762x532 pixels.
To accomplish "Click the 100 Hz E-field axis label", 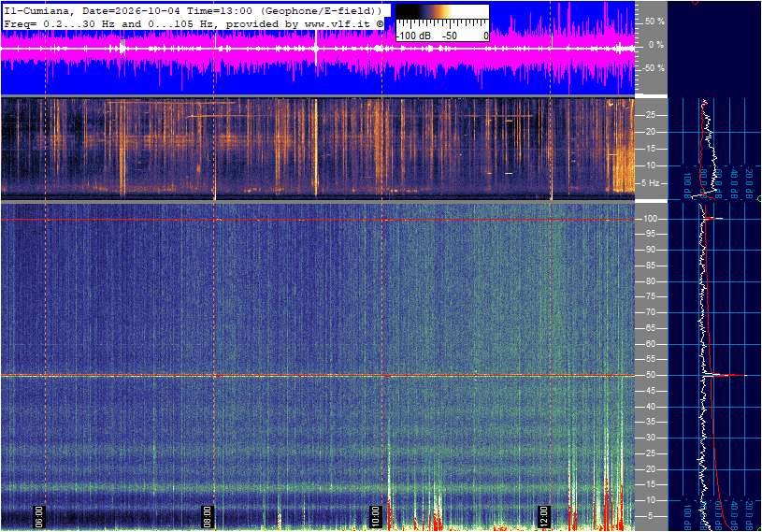I will point(651,219).
